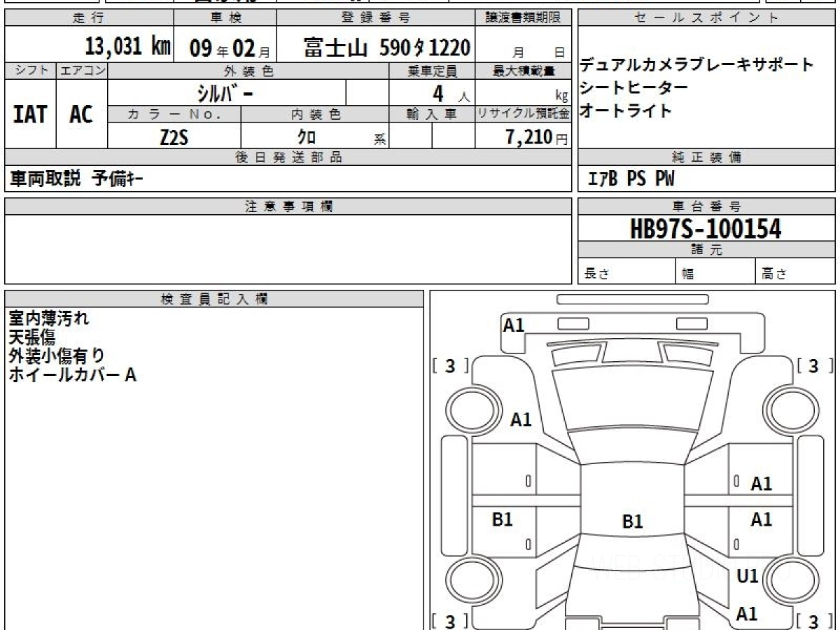
Task: Click the ホイールカバー A inspector note
Action: click(72, 375)
